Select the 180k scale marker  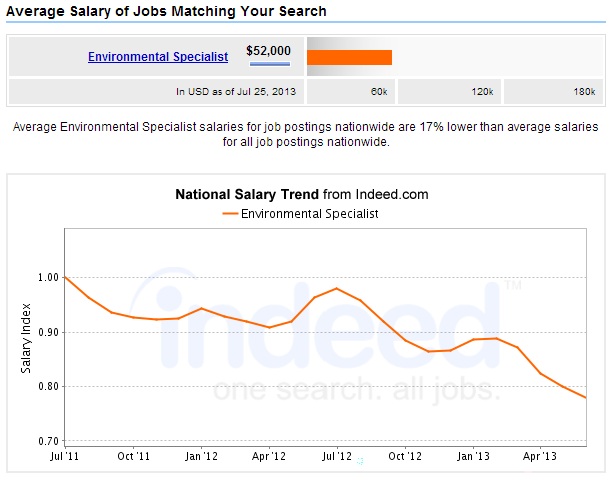pyautogui.click(x=583, y=91)
